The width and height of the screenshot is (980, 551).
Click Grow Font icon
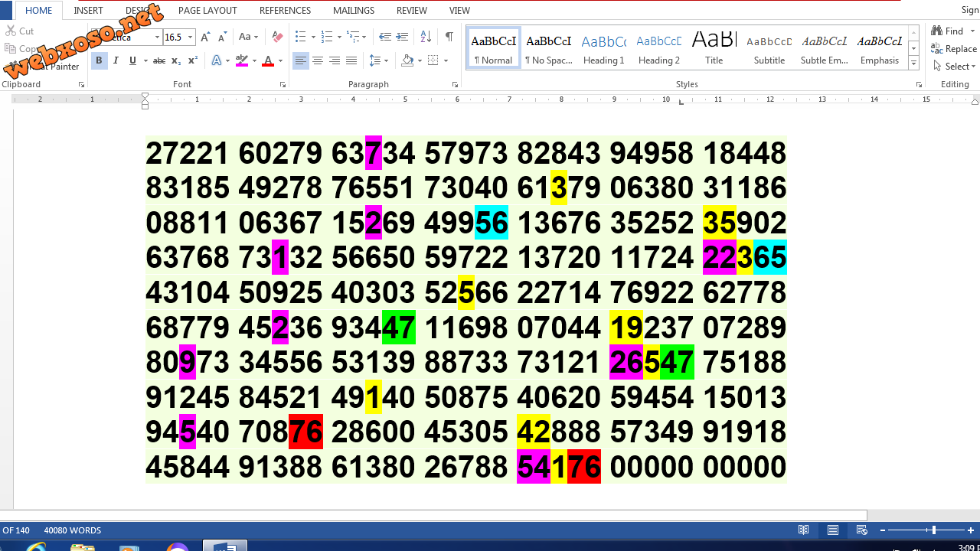coord(205,37)
